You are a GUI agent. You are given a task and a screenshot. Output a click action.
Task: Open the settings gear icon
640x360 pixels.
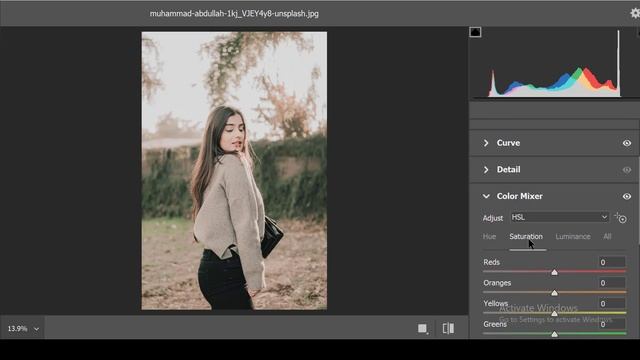click(x=635, y=13)
